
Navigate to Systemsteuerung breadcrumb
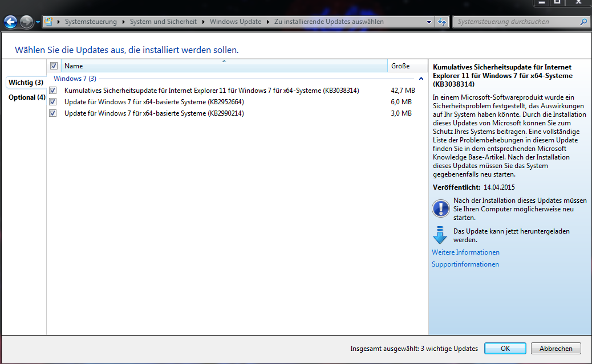tap(91, 22)
